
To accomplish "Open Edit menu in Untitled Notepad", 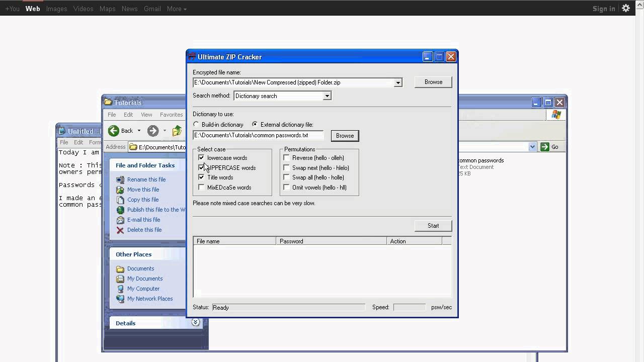I will pos(78,142).
